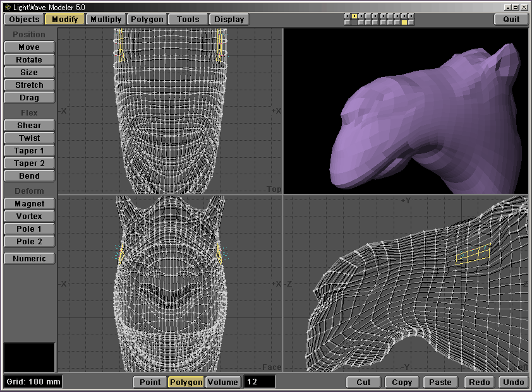Viewport: 532px width, 392px height.
Task: Switch to the Display menu tab
Action: coord(229,19)
